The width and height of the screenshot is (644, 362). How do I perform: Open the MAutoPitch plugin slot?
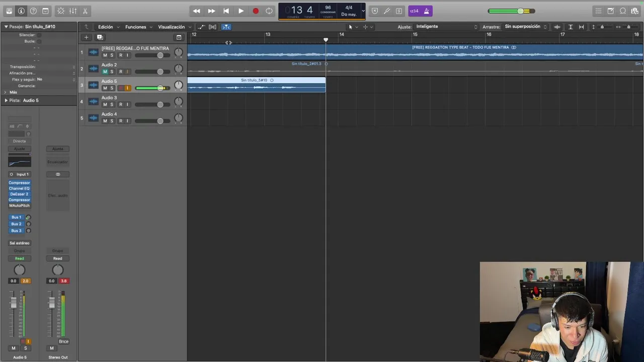pyautogui.click(x=19, y=206)
